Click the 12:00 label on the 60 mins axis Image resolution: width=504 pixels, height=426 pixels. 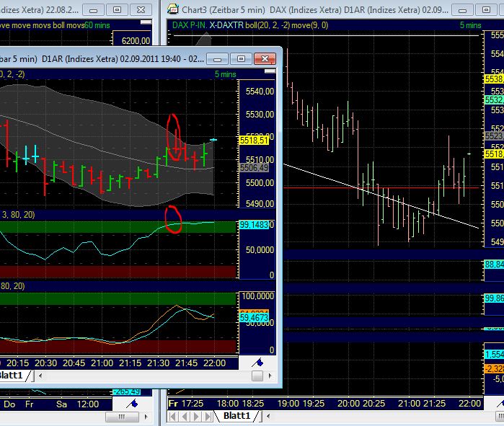[88, 404]
